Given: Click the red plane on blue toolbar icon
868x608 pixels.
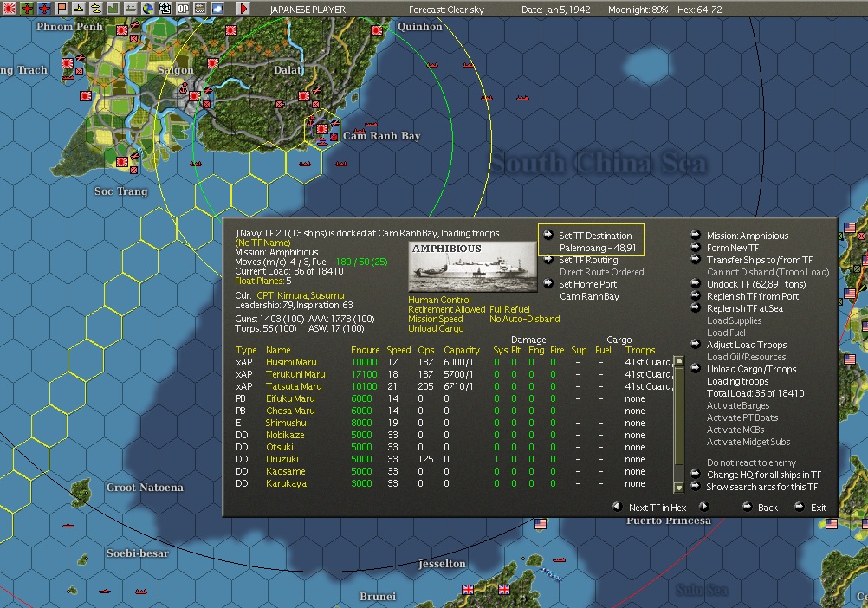Looking at the screenshot, I should [x=43, y=9].
